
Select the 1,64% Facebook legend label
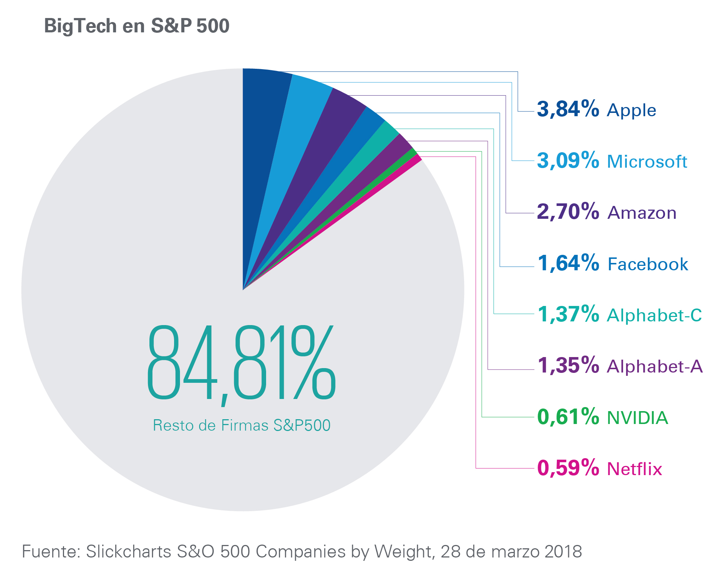(612, 263)
